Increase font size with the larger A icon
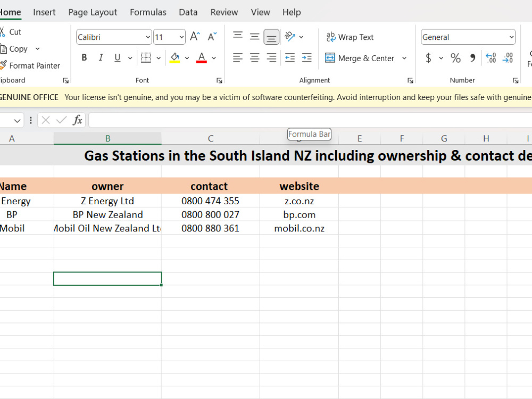 click(x=195, y=37)
